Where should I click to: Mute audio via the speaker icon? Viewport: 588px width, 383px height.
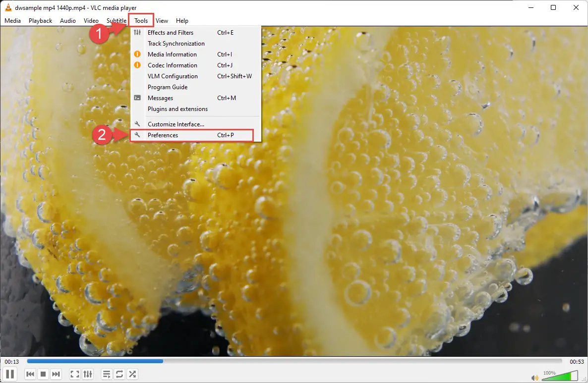[535, 378]
